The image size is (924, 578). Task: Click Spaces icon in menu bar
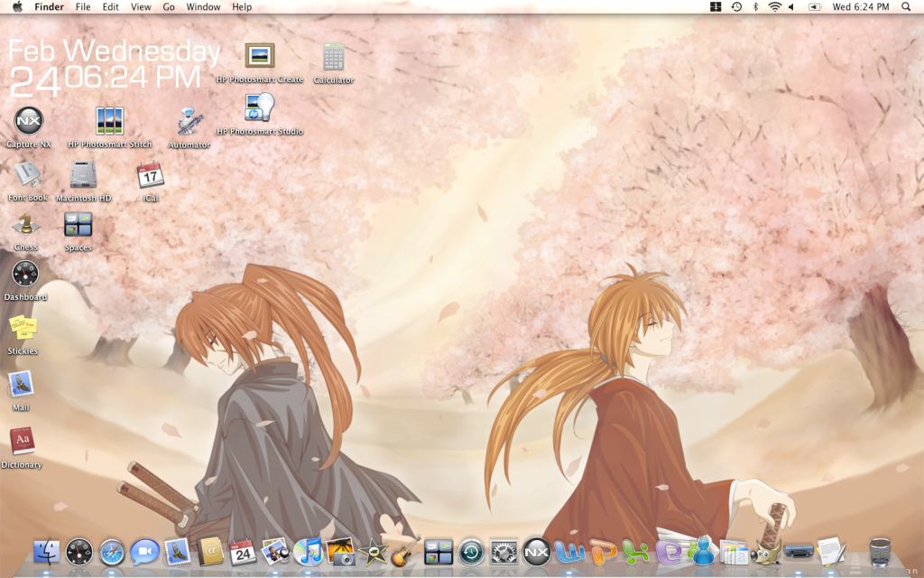coord(716,7)
